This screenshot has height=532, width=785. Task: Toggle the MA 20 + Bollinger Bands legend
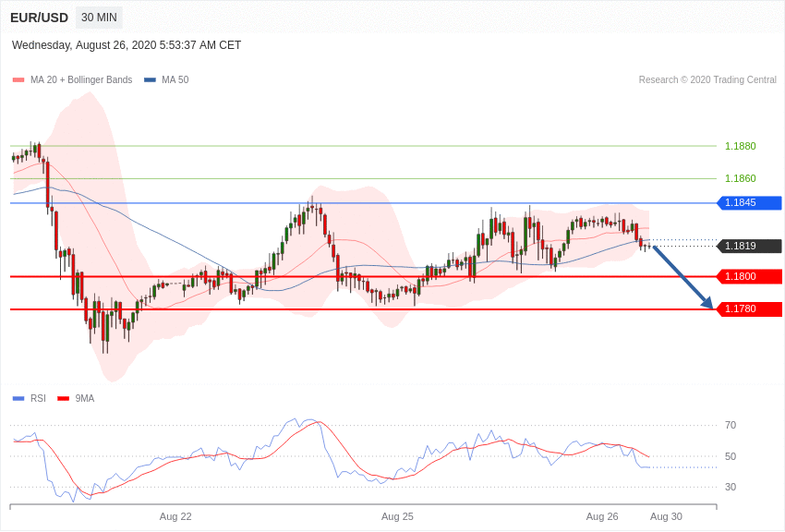point(81,79)
